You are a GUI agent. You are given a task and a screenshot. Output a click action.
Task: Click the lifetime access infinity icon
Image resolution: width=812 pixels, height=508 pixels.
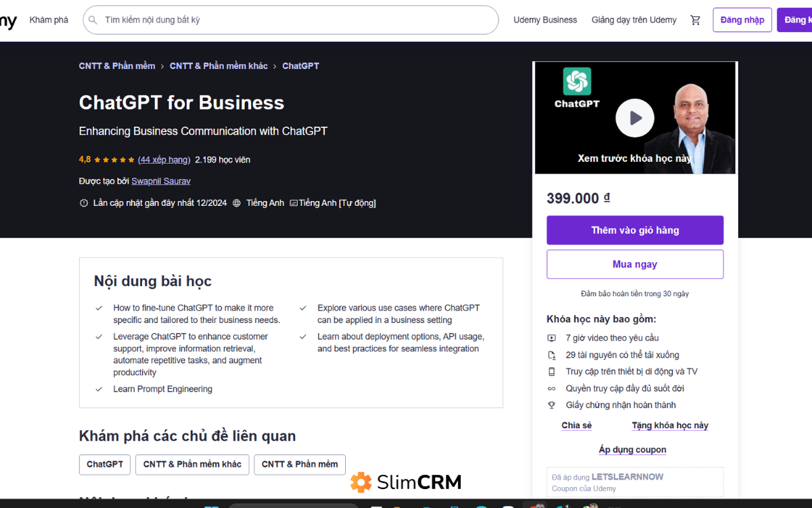(551, 389)
